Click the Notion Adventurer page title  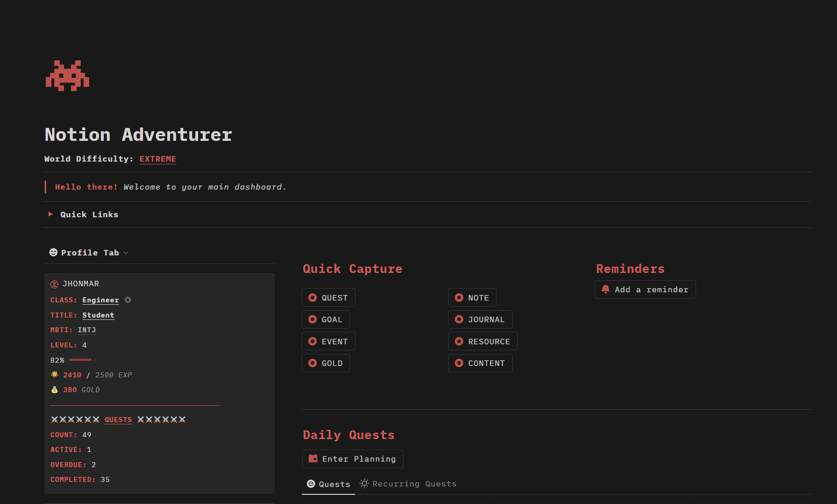click(x=138, y=135)
